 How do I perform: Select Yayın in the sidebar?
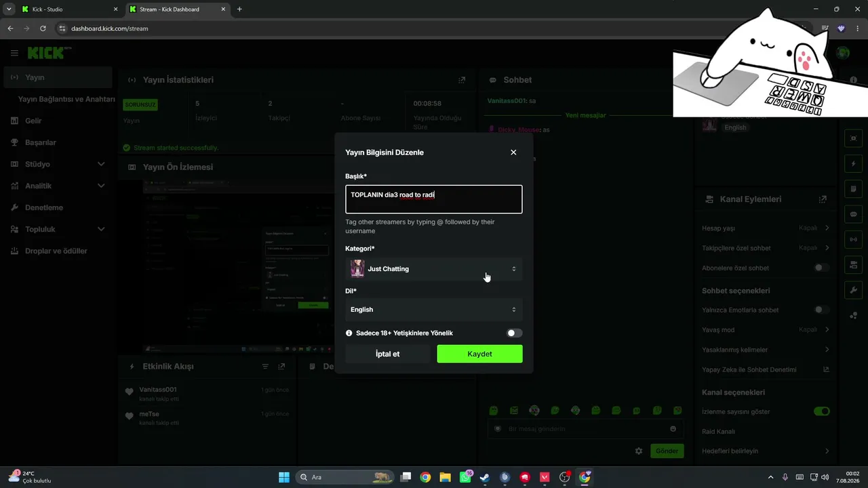tap(58, 77)
